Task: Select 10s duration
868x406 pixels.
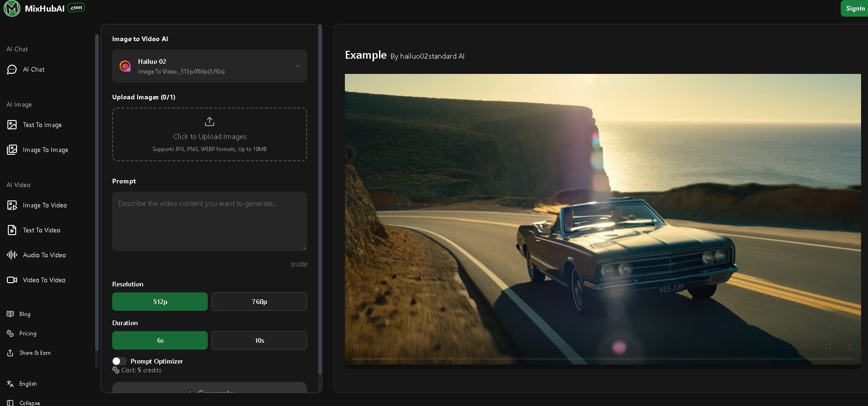Action: [x=259, y=340]
